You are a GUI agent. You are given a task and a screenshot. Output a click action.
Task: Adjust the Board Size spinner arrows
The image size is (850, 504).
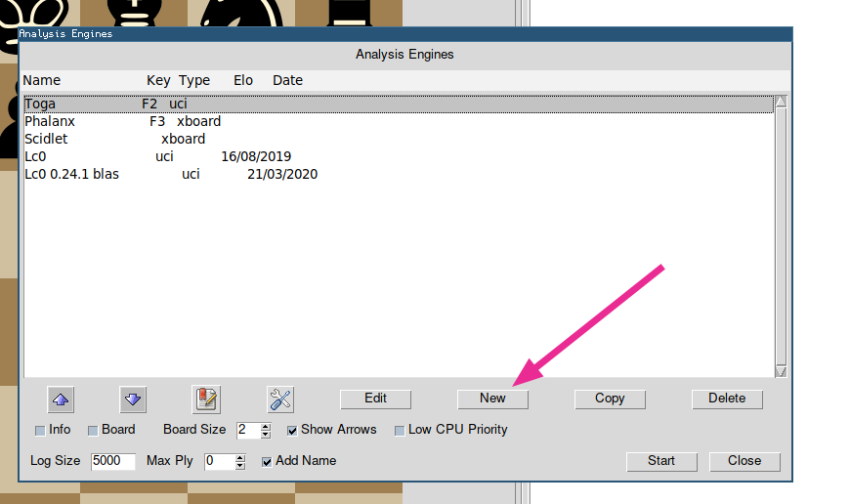point(266,430)
